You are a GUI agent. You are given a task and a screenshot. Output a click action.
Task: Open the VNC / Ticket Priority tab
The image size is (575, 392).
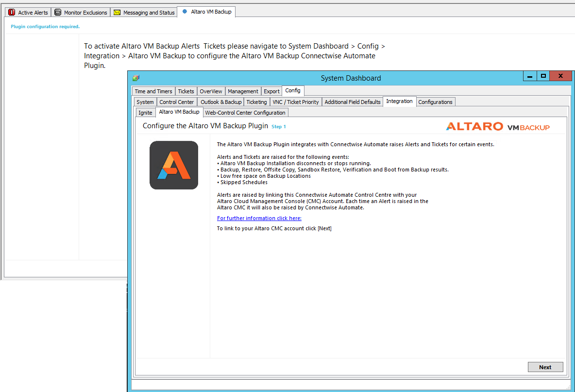(295, 102)
